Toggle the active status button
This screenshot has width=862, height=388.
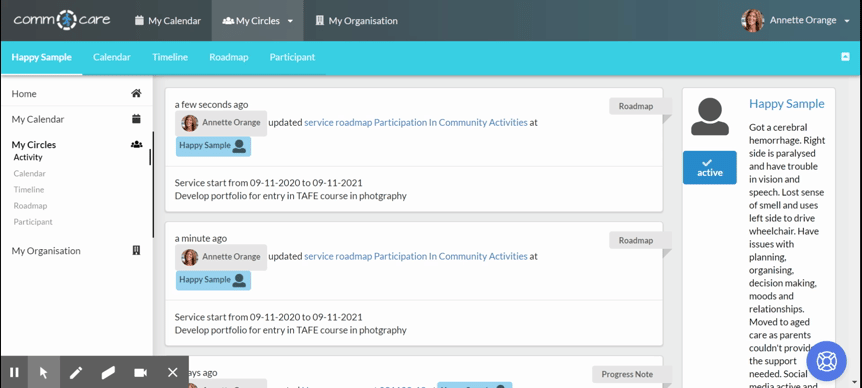click(710, 168)
